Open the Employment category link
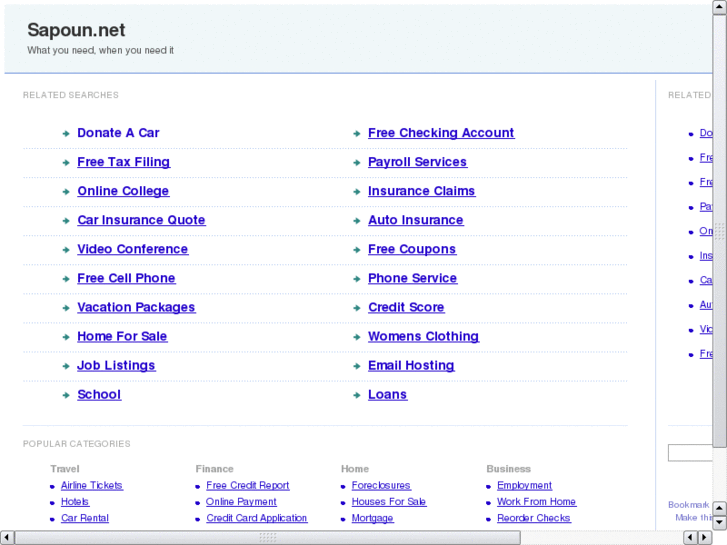 pos(524,486)
